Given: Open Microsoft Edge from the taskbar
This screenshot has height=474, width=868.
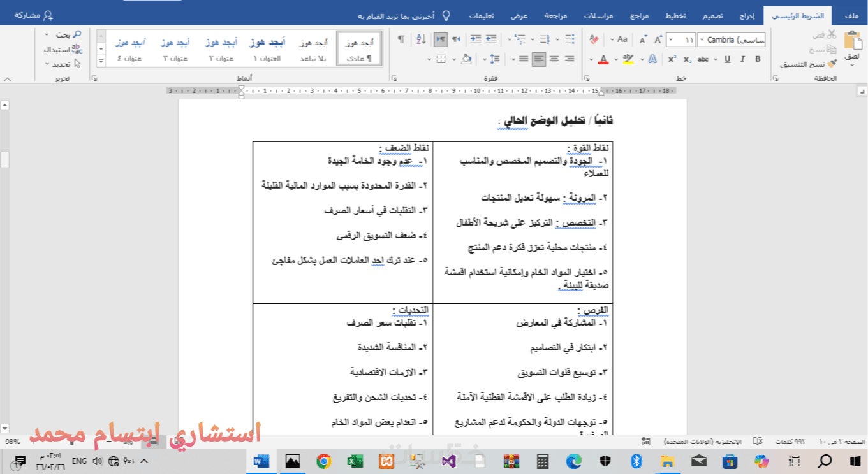Looking at the screenshot, I should (x=573, y=461).
